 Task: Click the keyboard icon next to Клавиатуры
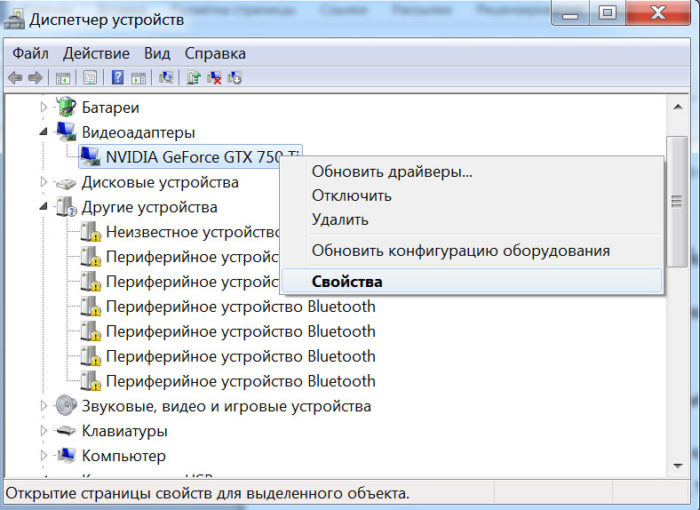point(66,431)
